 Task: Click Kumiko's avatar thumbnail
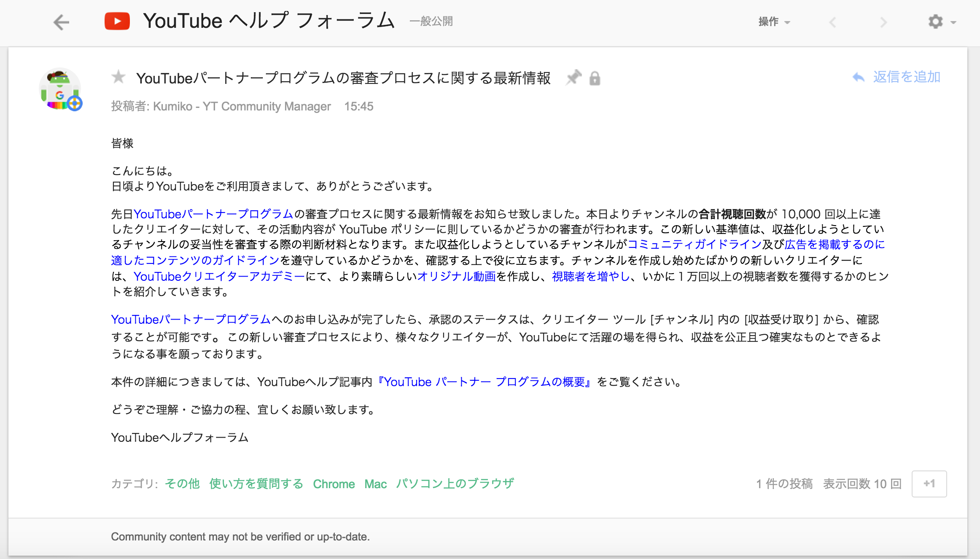[x=60, y=89]
